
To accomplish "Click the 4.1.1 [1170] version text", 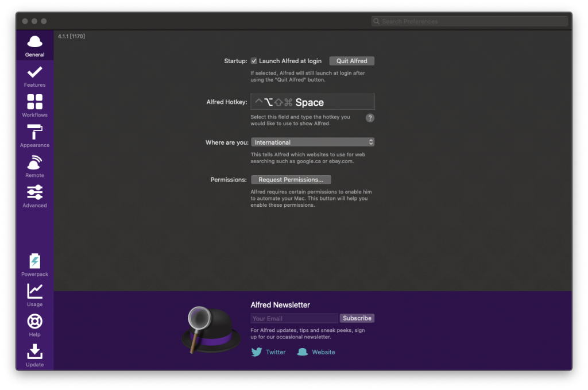I will (x=71, y=36).
